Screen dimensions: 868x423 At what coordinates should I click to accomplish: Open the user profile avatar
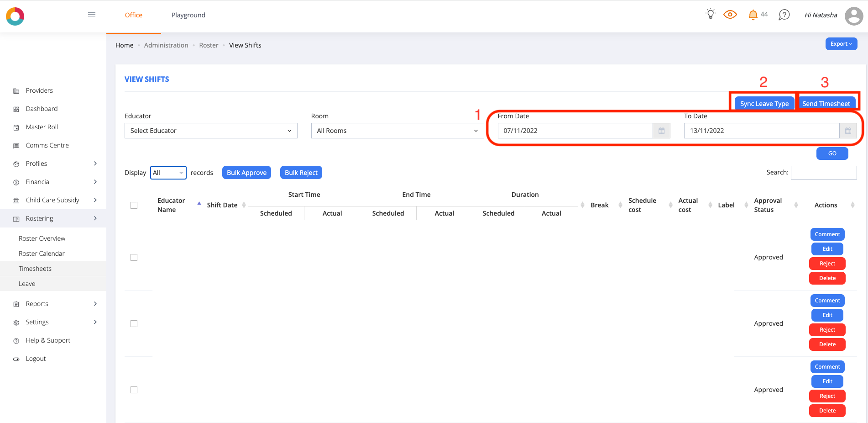coord(853,16)
